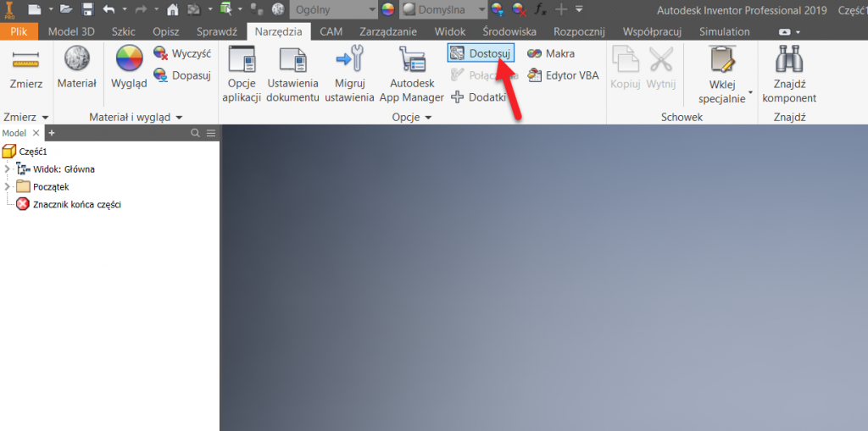Screen dimensions: 868x431
Task: Click the model browser search icon
Action: coord(196,133)
